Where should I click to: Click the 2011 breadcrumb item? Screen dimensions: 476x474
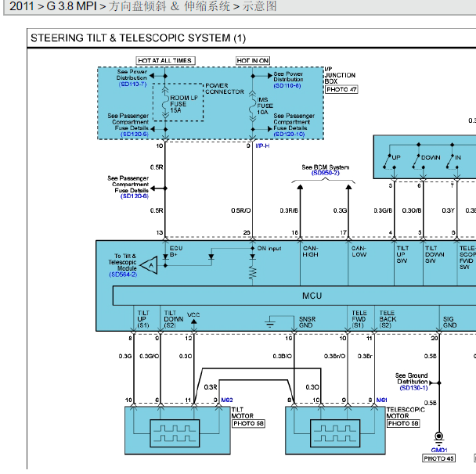[21, 6]
